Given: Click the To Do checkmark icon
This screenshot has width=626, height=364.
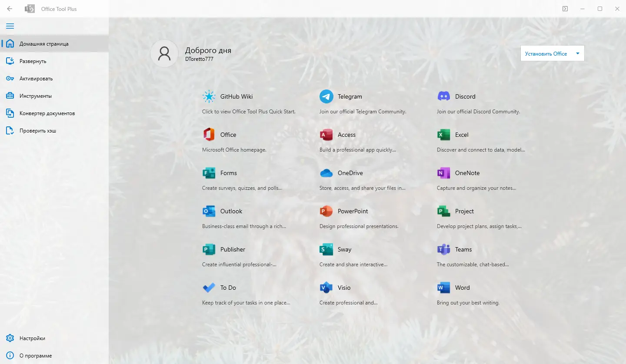Looking at the screenshot, I should (x=209, y=288).
